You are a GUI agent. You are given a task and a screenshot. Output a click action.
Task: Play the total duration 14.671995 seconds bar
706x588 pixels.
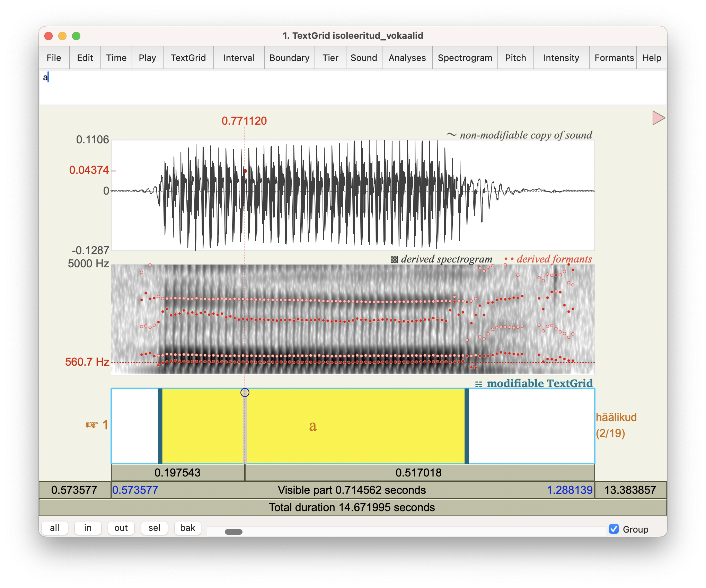(x=353, y=507)
